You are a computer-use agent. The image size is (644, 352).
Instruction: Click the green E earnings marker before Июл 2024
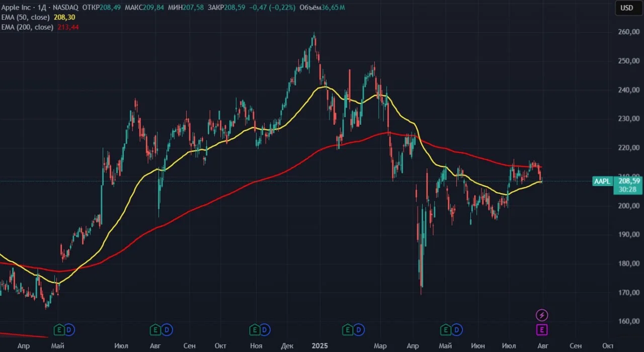(59, 330)
